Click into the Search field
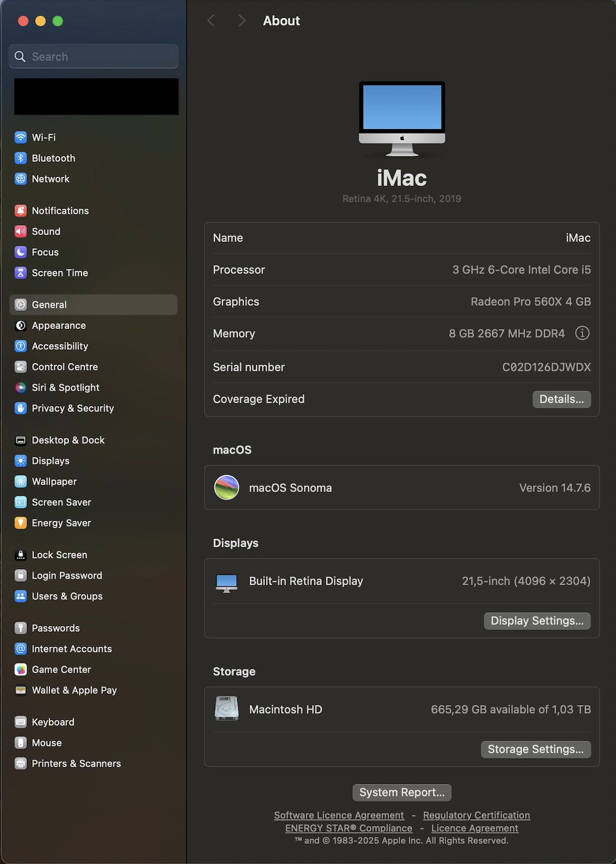The image size is (616, 864). [x=94, y=56]
